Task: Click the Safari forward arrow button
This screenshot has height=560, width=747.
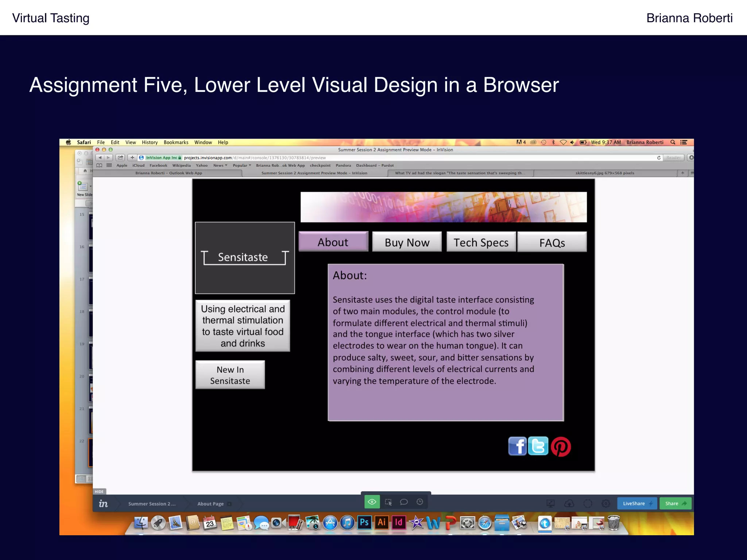Action: [x=108, y=157]
